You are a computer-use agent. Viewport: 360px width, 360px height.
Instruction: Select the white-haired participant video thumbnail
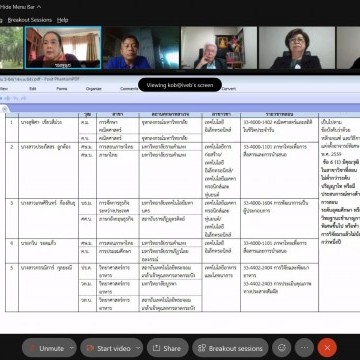pyautogui.click(x=219, y=48)
